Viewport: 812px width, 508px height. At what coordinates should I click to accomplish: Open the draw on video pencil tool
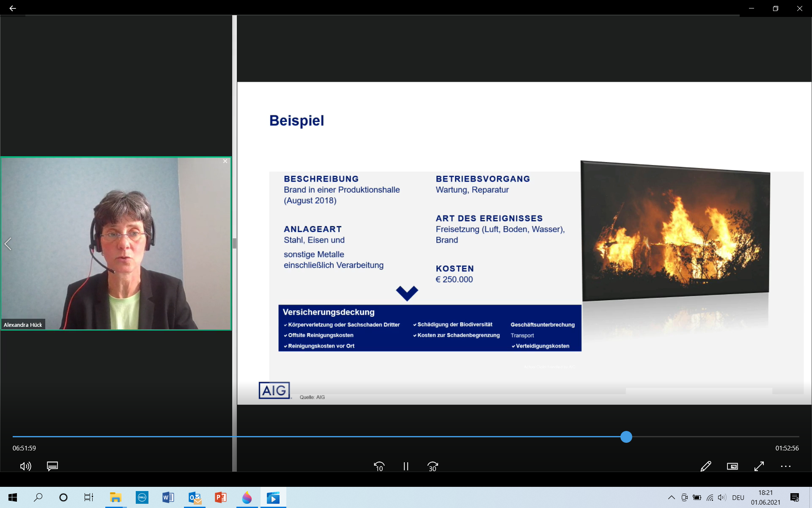[705, 466]
